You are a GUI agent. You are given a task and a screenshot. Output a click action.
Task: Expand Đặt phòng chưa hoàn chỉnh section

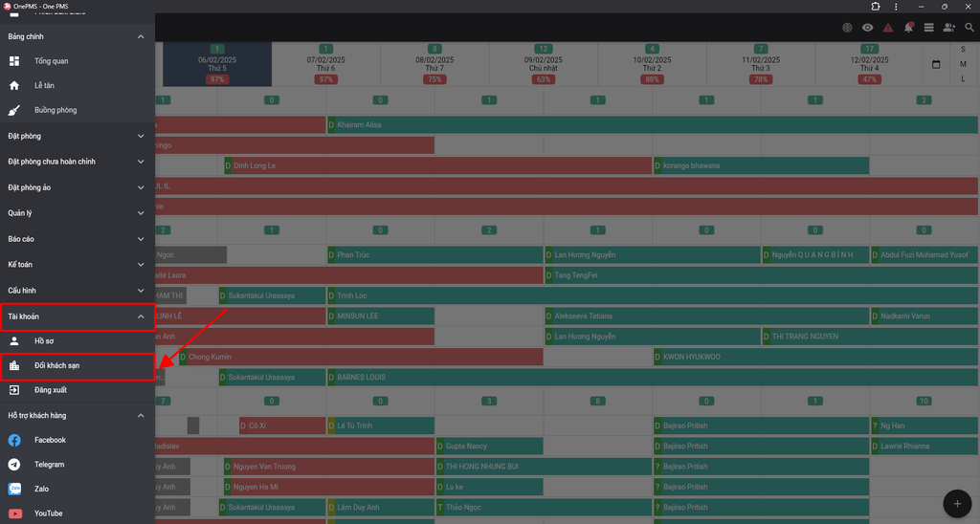[x=78, y=162]
